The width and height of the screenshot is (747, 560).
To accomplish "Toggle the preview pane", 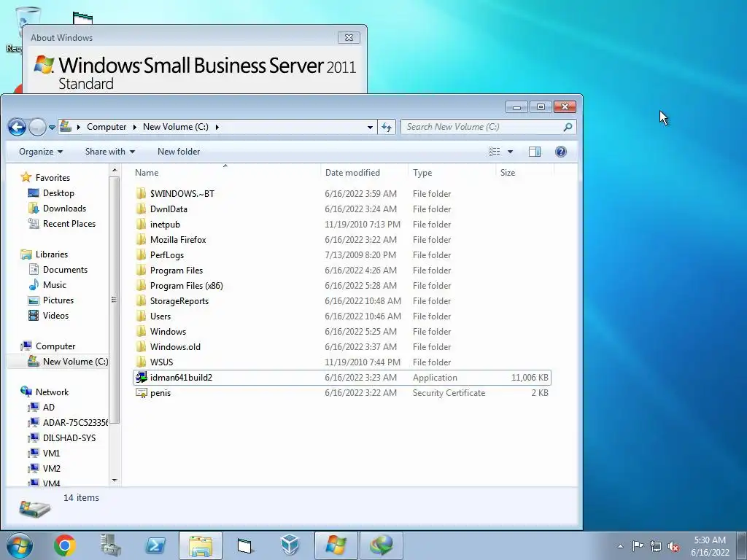I will click(x=535, y=152).
